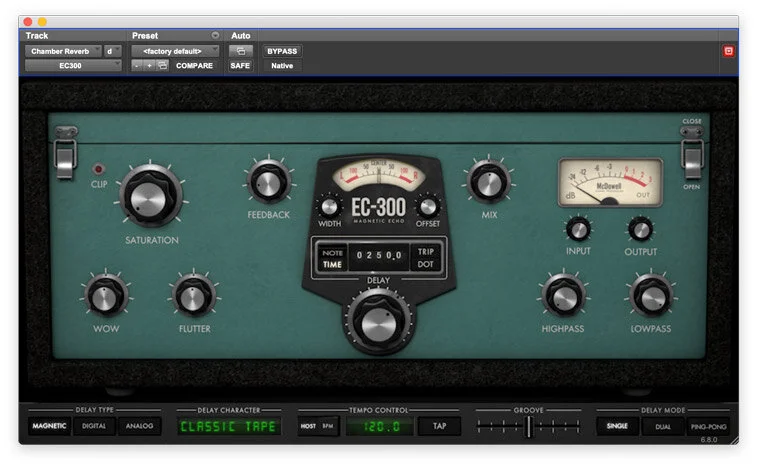Select DIGITAL delay type
The image size is (757, 466).
(94, 426)
